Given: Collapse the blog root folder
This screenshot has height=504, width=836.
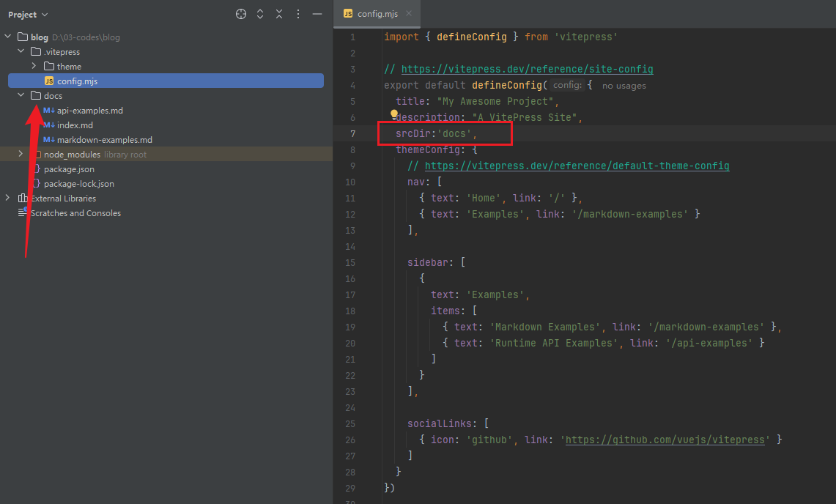Looking at the screenshot, I should (x=7, y=37).
